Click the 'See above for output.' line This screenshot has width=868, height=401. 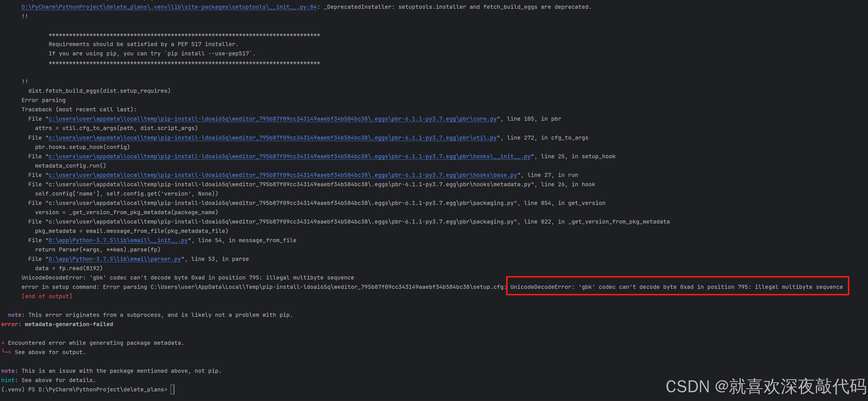point(50,352)
